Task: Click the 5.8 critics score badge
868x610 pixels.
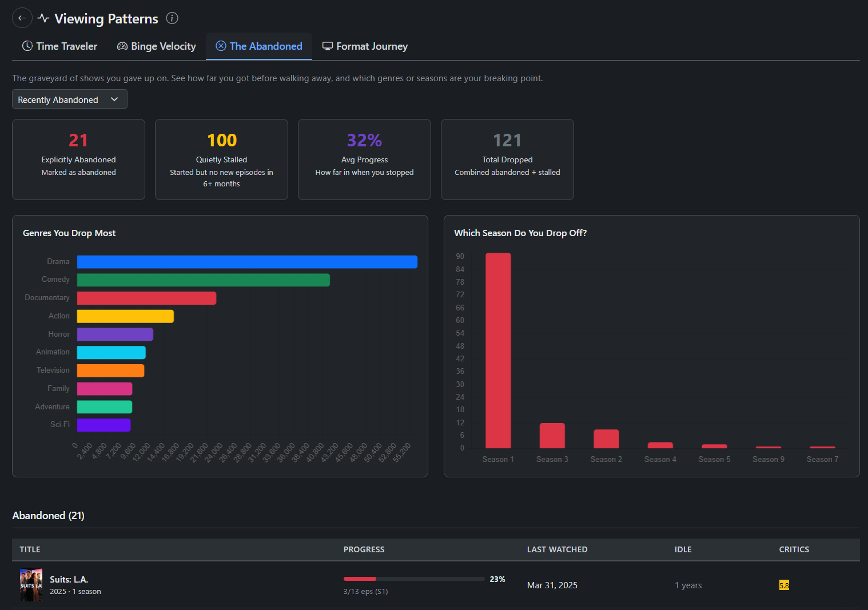Action: pyautogui.click(x=784, y=585)
